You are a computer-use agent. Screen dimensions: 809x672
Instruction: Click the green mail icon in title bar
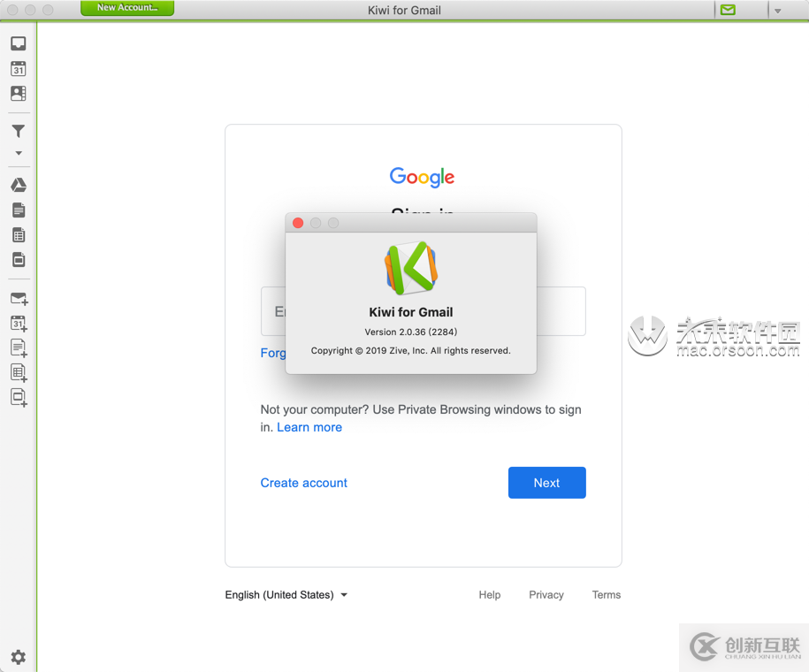click(728, 10)
